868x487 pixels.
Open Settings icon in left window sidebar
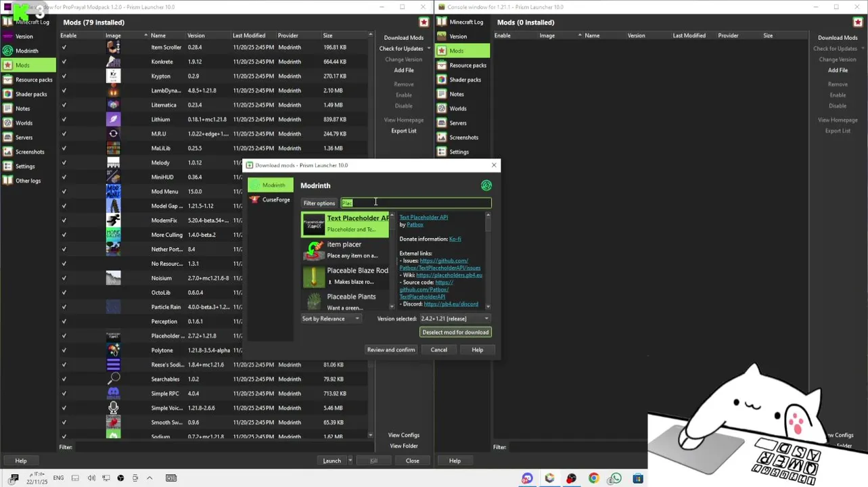click(x=7, y=166)
